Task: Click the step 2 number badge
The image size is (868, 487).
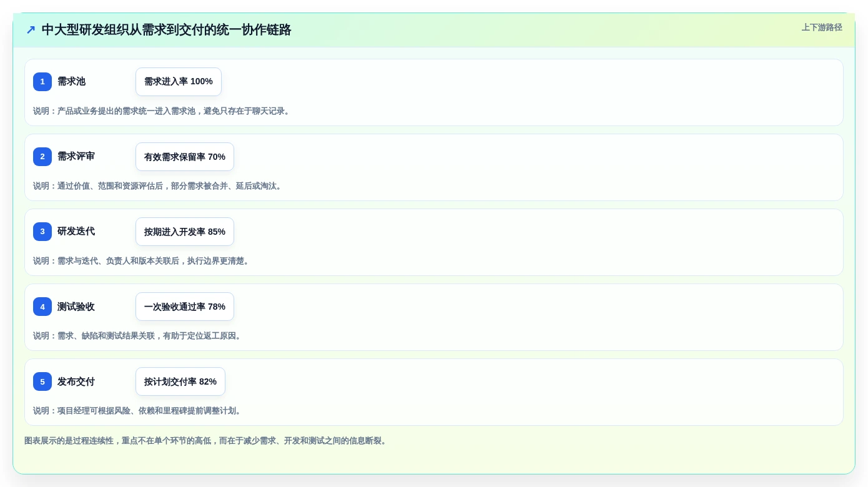Action: coord(42,157)
